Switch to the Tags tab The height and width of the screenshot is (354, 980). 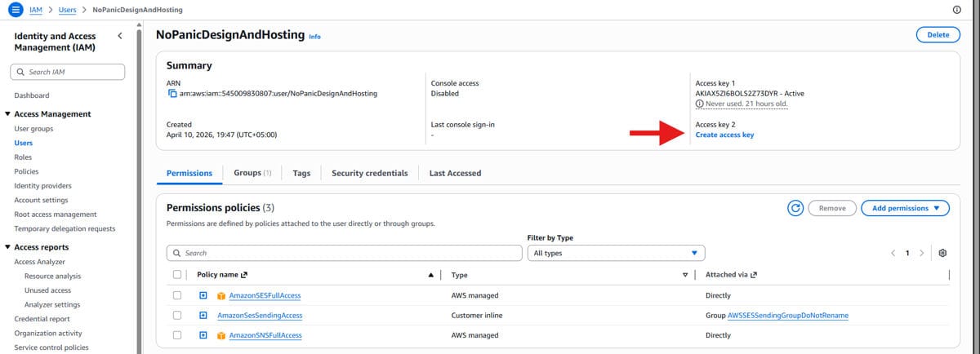pyautogui.click(x=301, y=173)
